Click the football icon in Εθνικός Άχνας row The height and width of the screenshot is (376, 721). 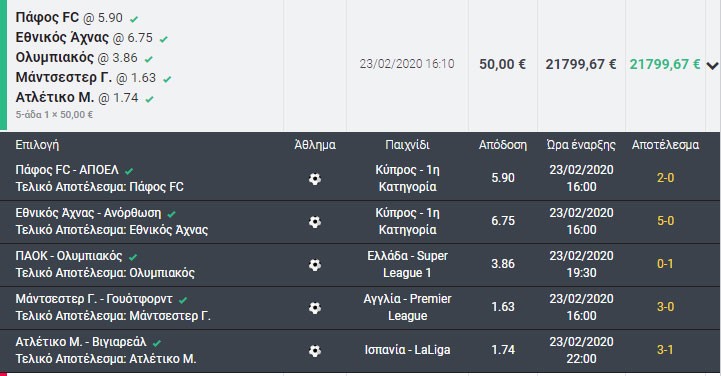pyautogui.click(x=315, y=222)
